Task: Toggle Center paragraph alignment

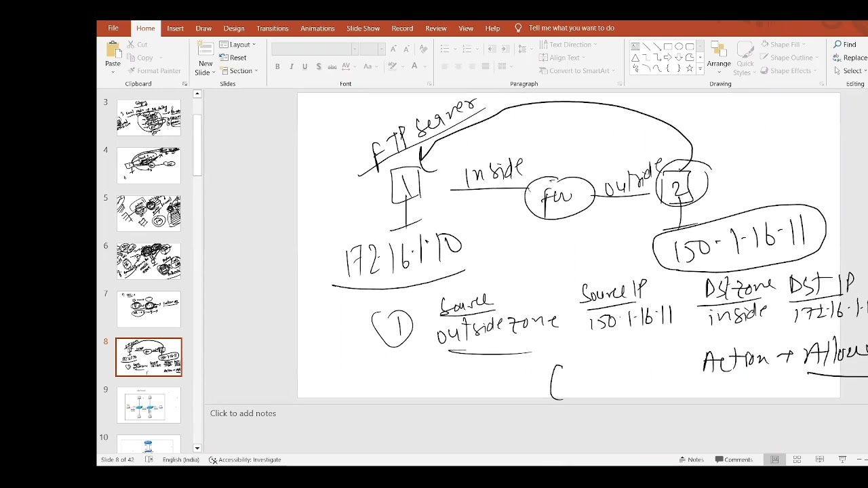Action: point(458,66)
